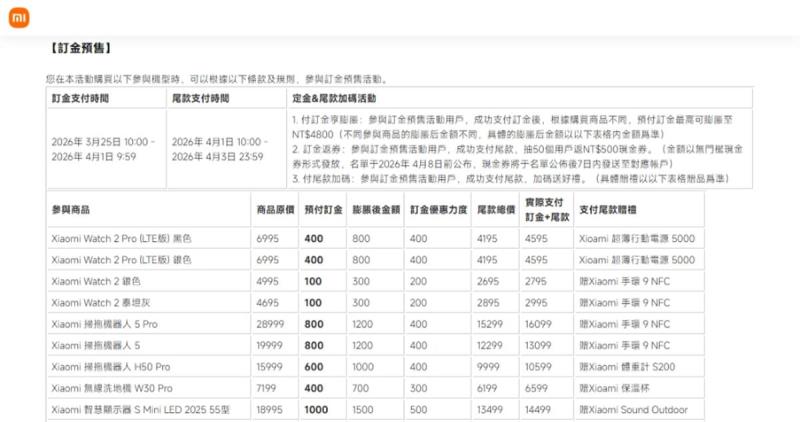Select the Xiaomi 掃拖機器人 5 Pro product name

tap(105, 325)
